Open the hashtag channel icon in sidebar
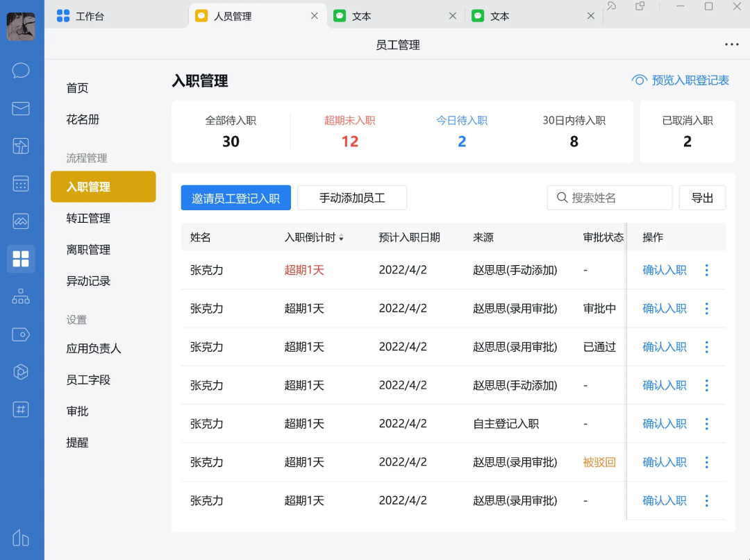The height and width of the screenshot is (560, 750). (x=21, y=409)
